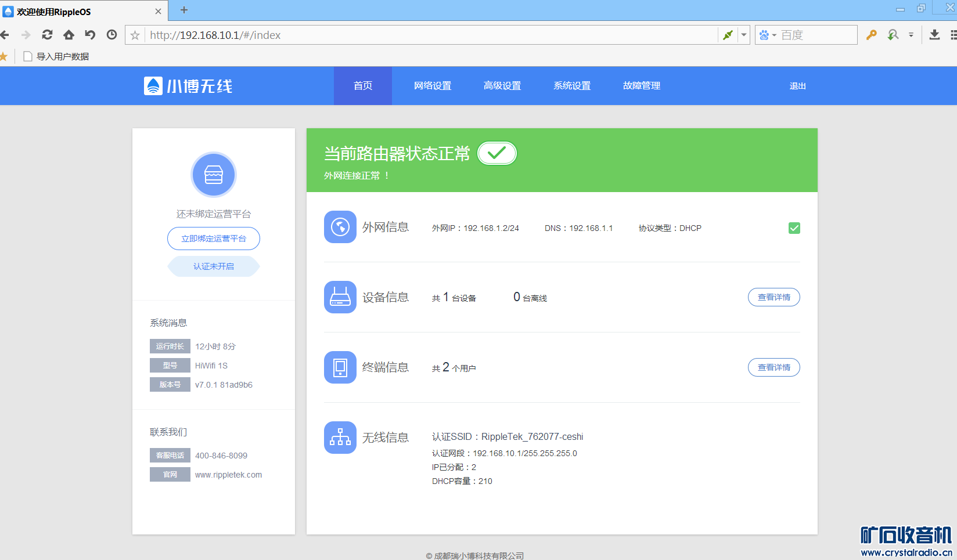Click the favorites star on bookmarks bar
Image resolution: width=957 pixels, height=560 pixels.
(3, 56)
